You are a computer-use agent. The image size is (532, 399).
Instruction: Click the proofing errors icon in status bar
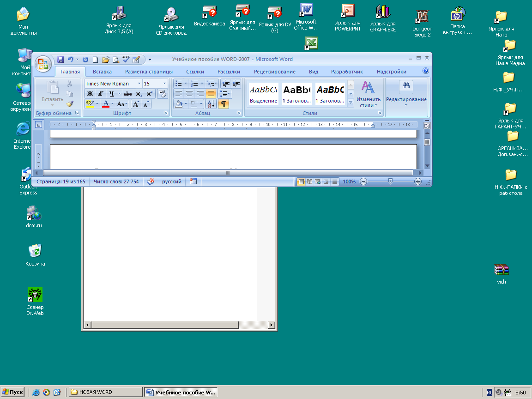click(151, 181)
